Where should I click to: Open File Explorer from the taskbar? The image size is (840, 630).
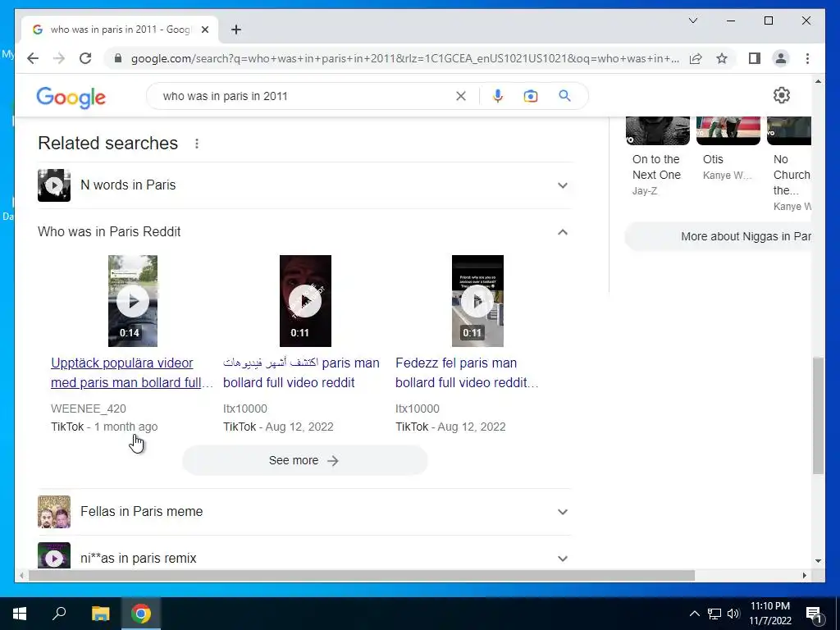pos(100,614)
